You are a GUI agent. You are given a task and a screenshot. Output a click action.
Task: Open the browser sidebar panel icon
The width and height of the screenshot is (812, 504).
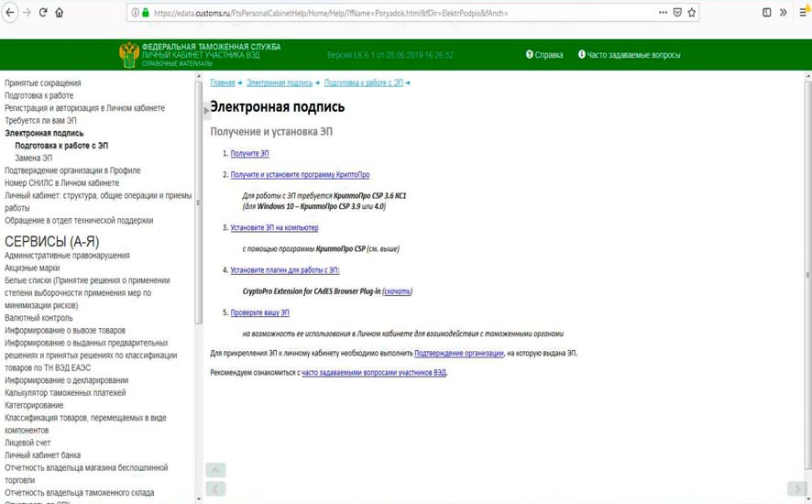tap(767, 13)
